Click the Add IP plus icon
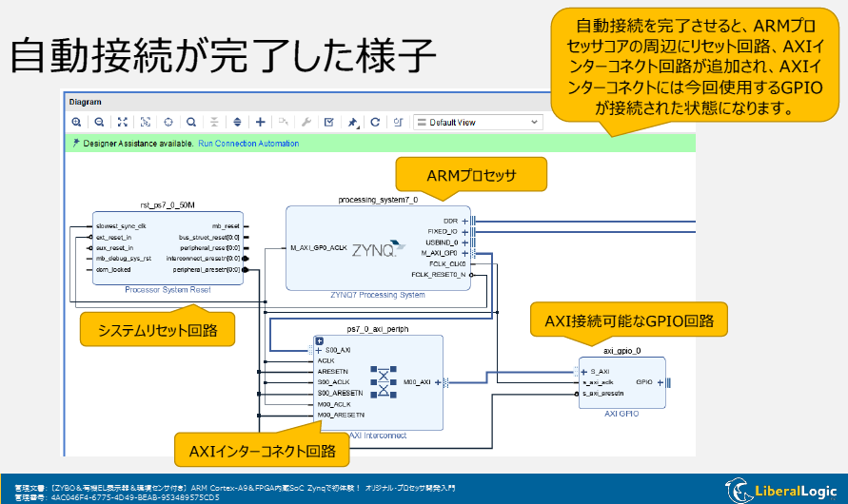 pos(260,123)
